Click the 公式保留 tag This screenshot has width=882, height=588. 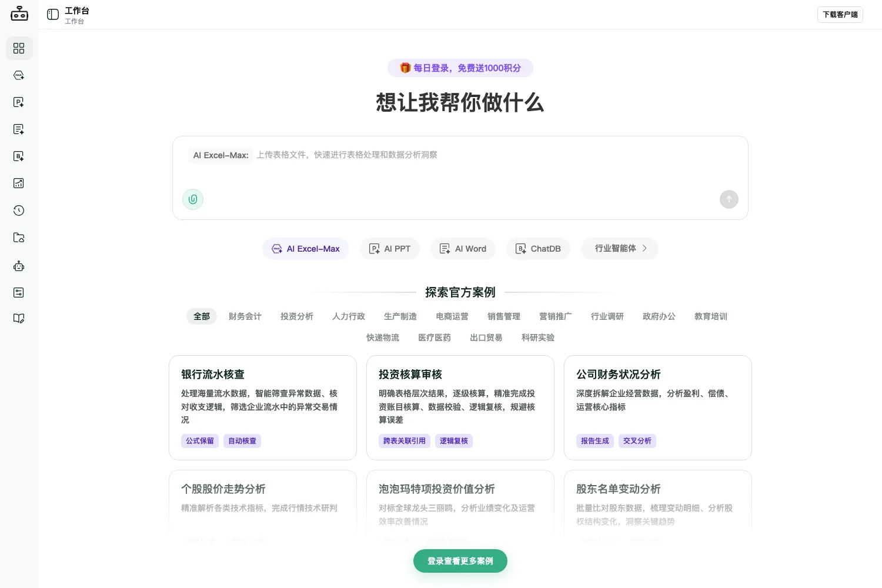click(200, 441)
